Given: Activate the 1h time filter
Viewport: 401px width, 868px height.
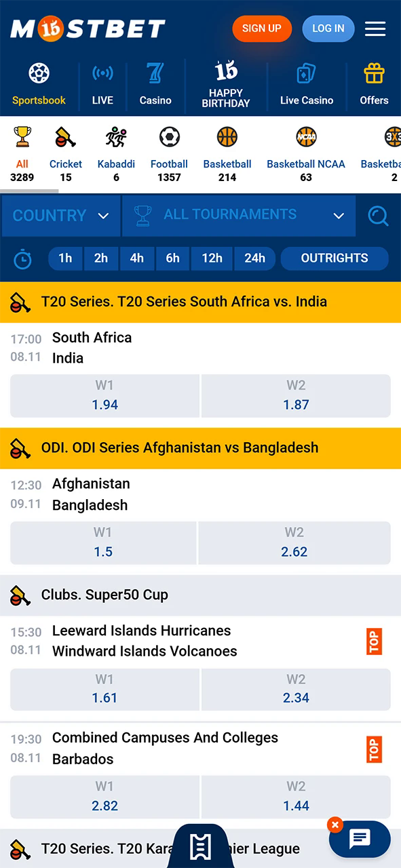Looking at the screenshot, I should point(64,258).
